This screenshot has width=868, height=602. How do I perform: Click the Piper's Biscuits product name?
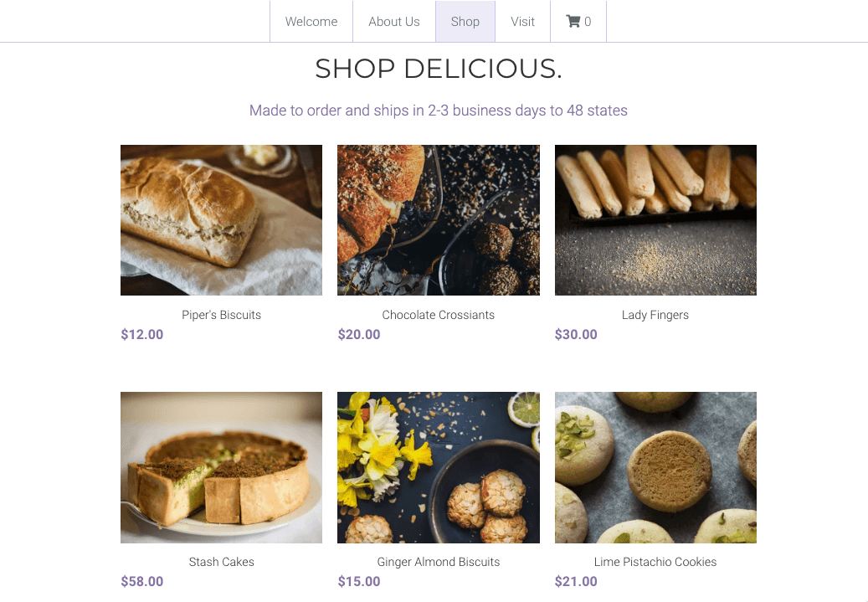click(221, 316)
